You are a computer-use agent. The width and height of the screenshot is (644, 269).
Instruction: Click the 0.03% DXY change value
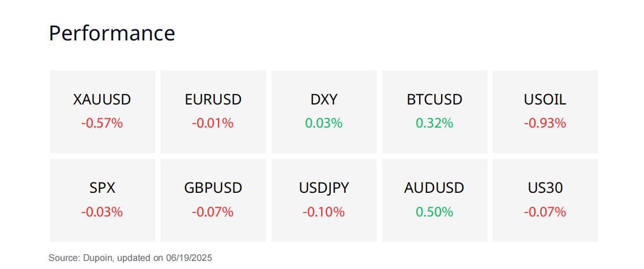[323, 123]
